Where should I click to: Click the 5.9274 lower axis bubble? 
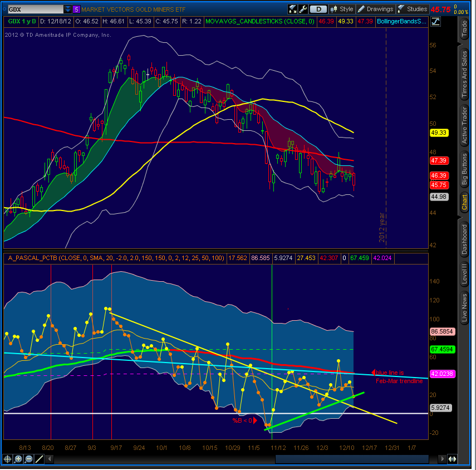pos(440,408)
